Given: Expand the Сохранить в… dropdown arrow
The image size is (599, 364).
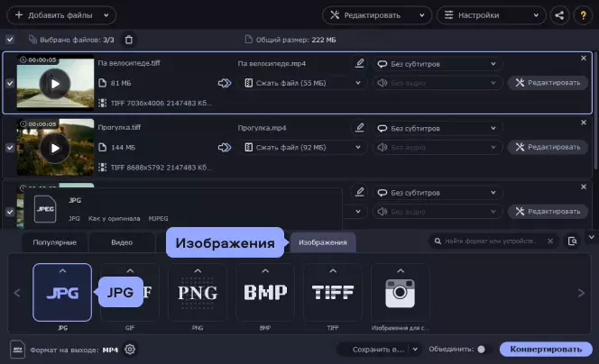Looking at the screenshot, I should 415,349.
